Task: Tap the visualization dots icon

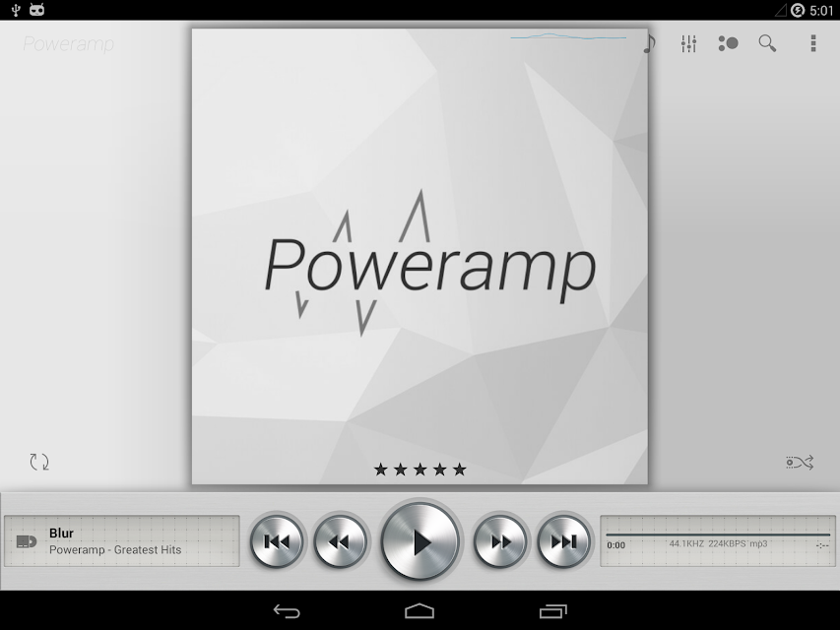Action: click(x=728, y=43)
